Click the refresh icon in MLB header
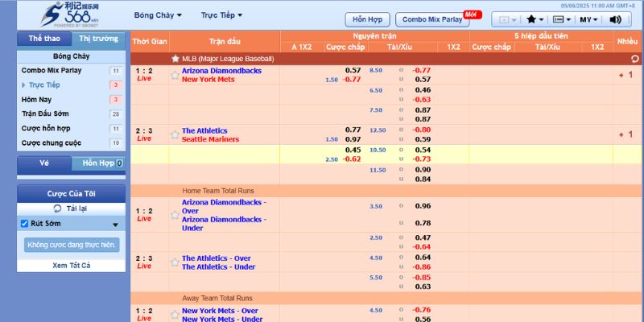 [x=634, y=59]
